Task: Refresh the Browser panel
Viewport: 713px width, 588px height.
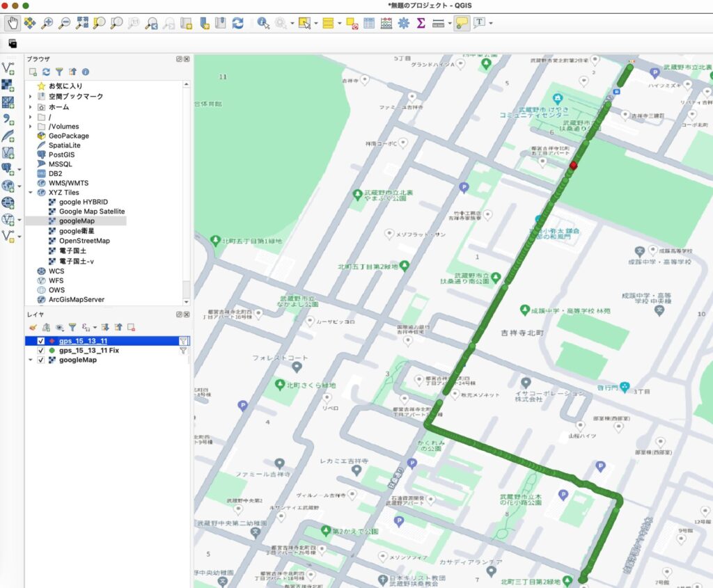Action: coord(46,72)
